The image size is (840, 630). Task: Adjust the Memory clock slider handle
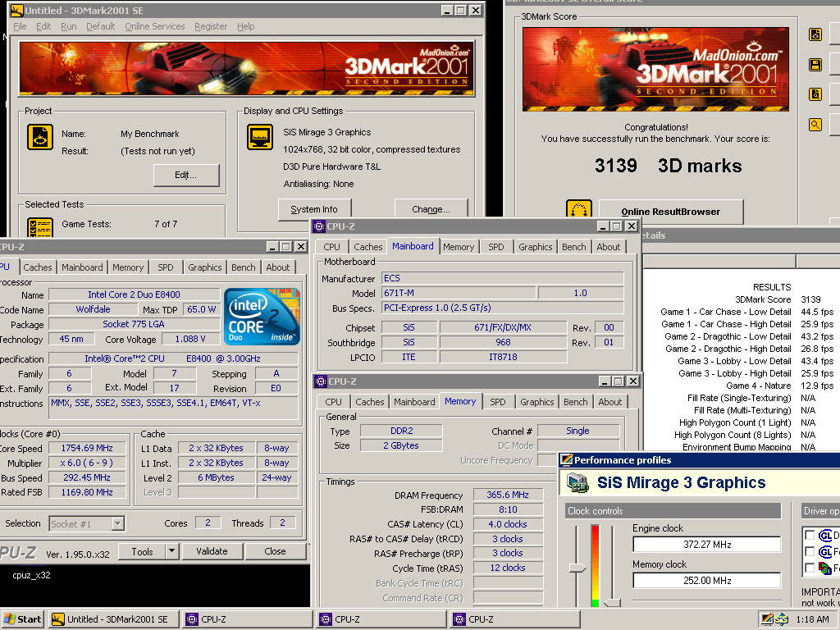pos(612,602)
